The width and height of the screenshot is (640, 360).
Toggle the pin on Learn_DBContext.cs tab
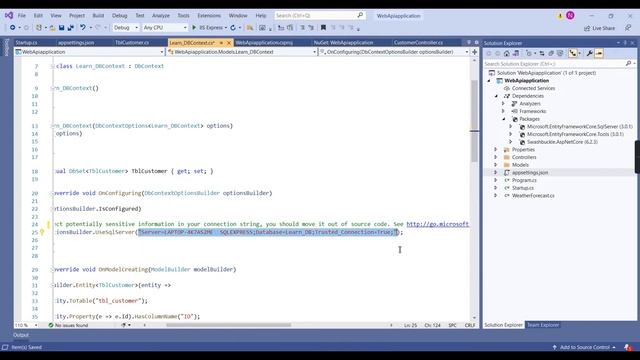pos(221,42)
